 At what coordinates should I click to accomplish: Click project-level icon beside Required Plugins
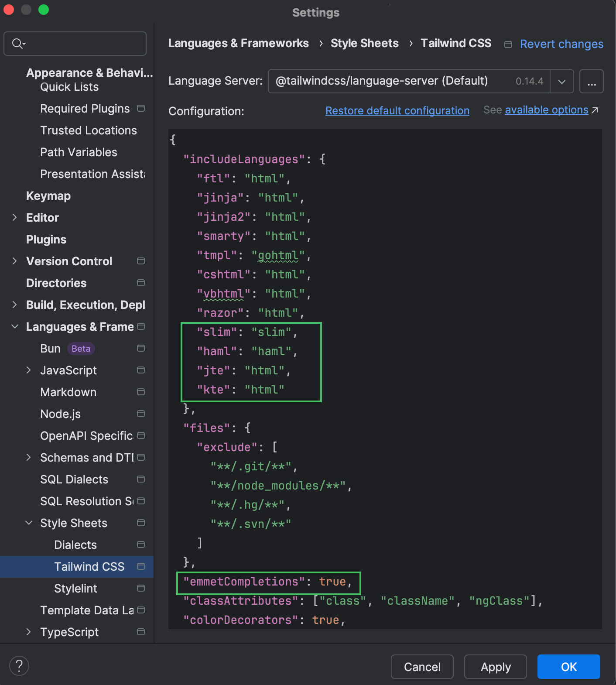point(141,108)
